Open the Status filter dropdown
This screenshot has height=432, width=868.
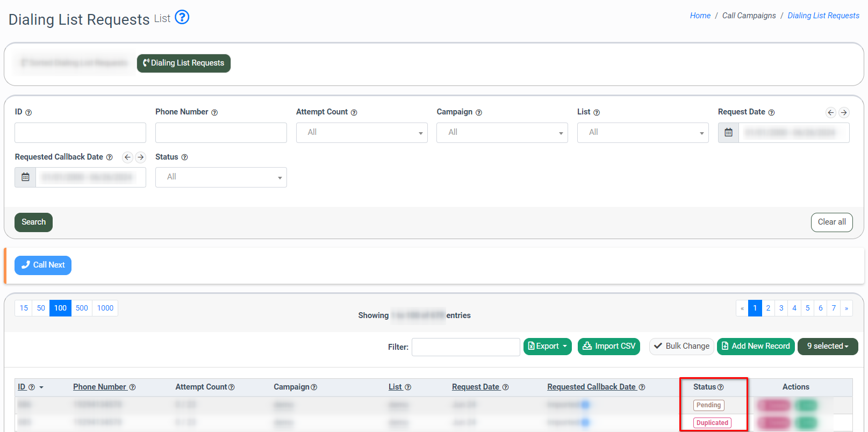220,177
